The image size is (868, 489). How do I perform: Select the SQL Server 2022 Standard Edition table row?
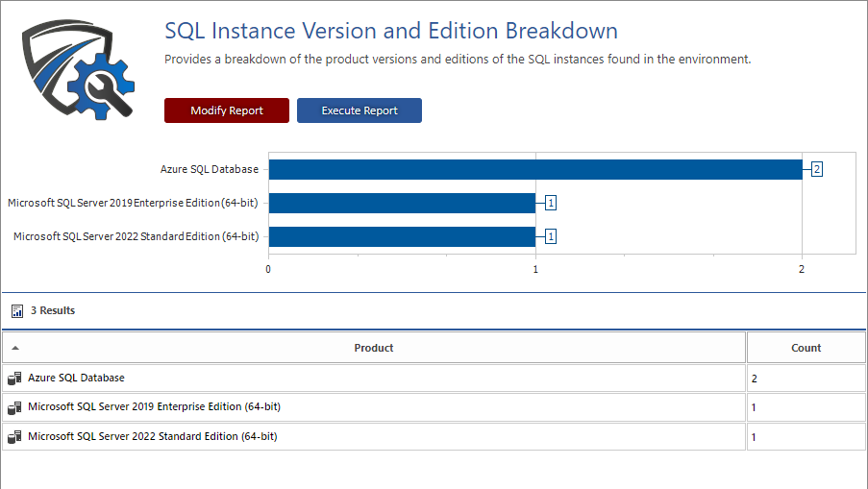(152, 437)
